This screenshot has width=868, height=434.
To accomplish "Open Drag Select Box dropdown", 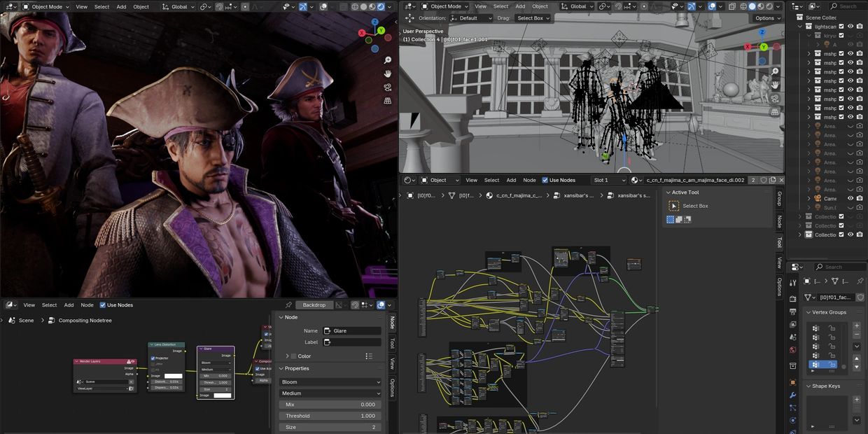I will coord(533,18).
